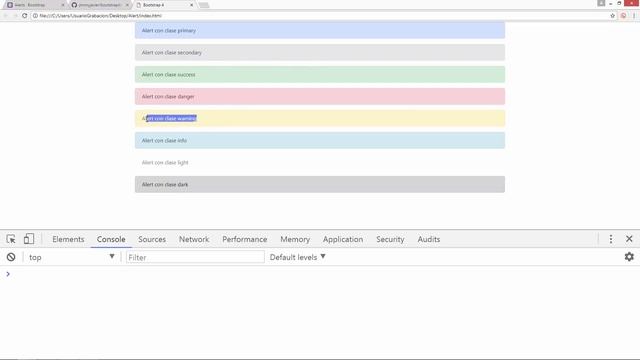Close the Alerts Bootstrap browser tab

coord(63,5)
